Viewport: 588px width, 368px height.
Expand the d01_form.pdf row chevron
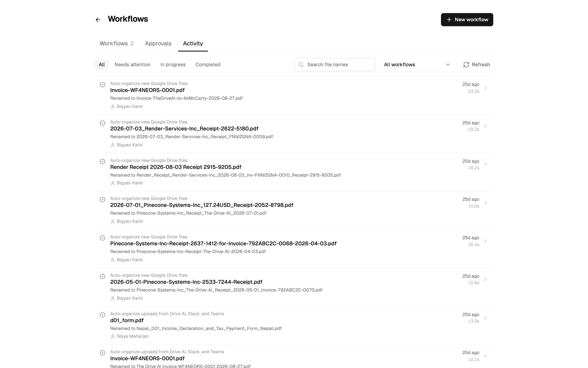pyautogui.click(x=485, y=318)
